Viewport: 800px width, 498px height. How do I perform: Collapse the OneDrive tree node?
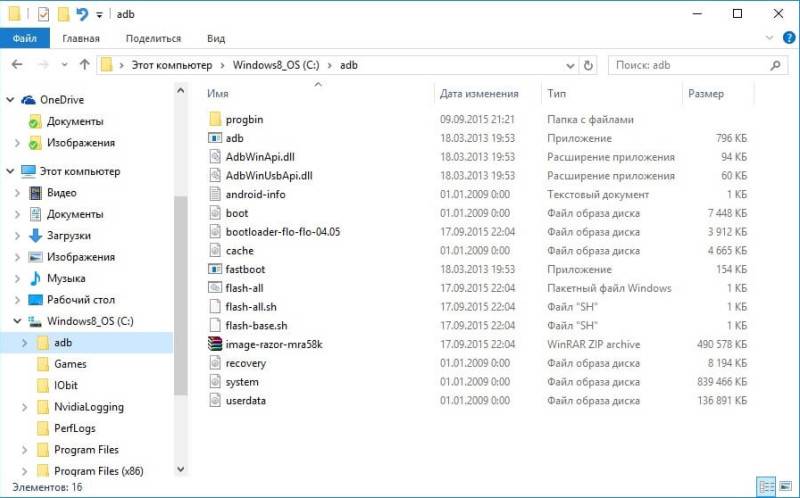point(10,100)
